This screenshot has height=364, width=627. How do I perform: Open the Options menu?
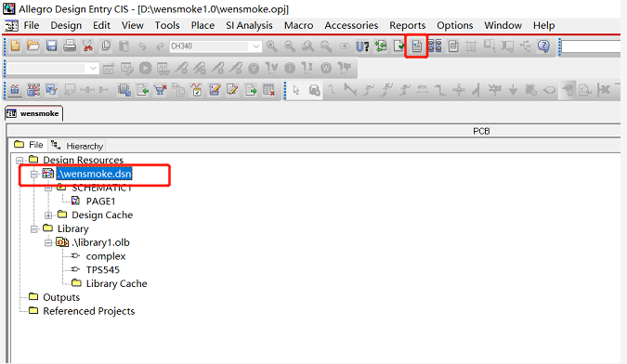coord(454,26)
